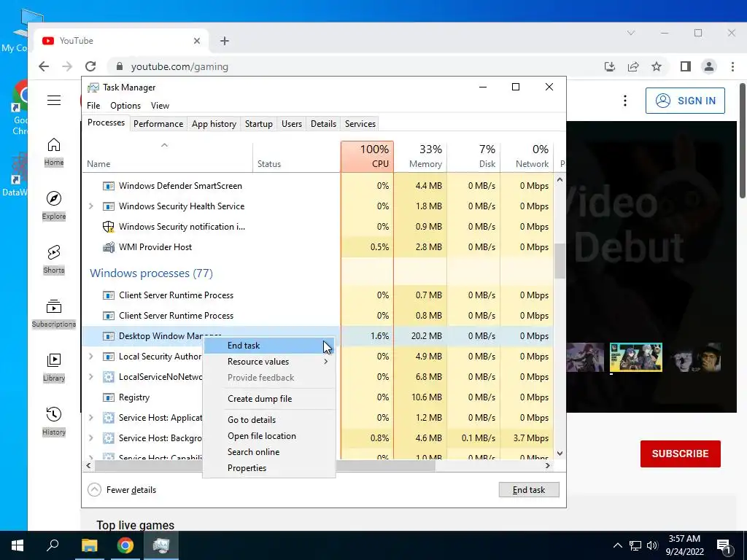Image resolution: width=747 pixels, height=560 pixels.
Task: Expand LocalServiceNoNetwork row
Action: pos(91,377)
